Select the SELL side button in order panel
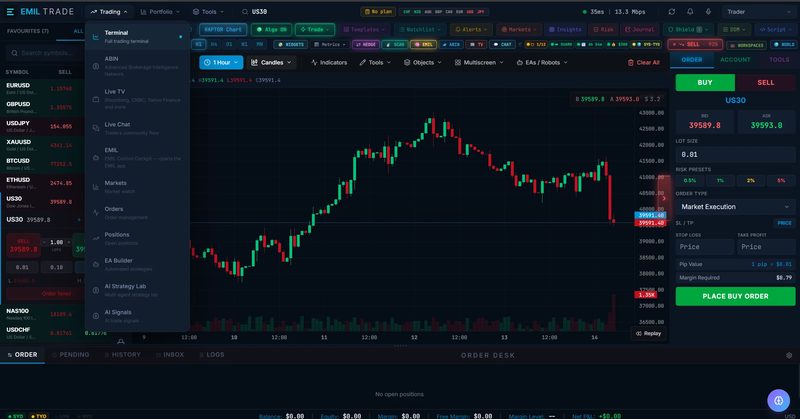Screen dimensions: 800x419 click(765, 82)
